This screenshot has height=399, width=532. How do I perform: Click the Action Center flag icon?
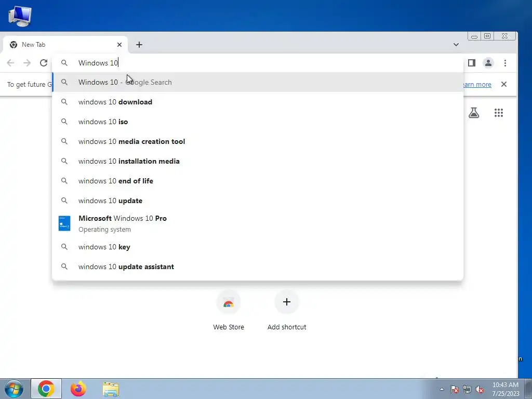point(454,389)
